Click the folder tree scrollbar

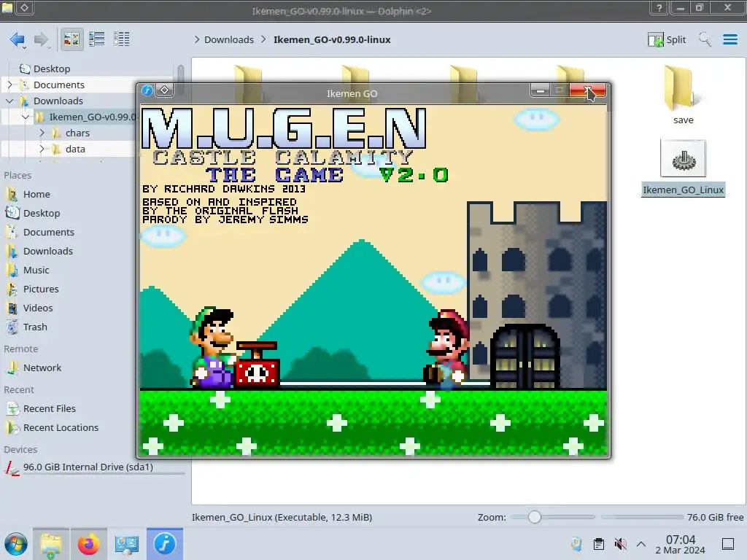[x=181, y=79]
